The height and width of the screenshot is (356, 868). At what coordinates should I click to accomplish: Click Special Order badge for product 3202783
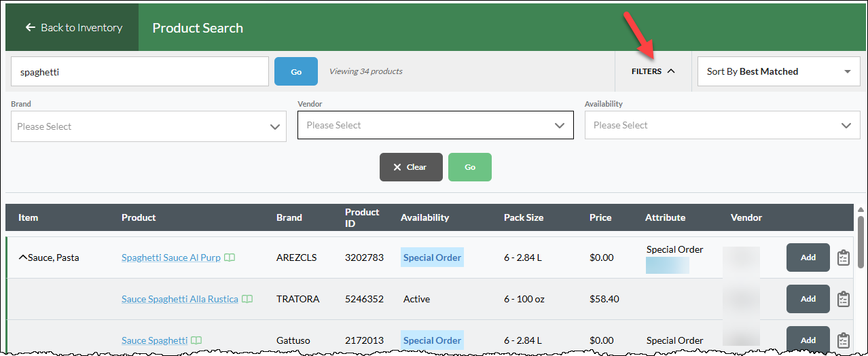click(x=432, y=257)
